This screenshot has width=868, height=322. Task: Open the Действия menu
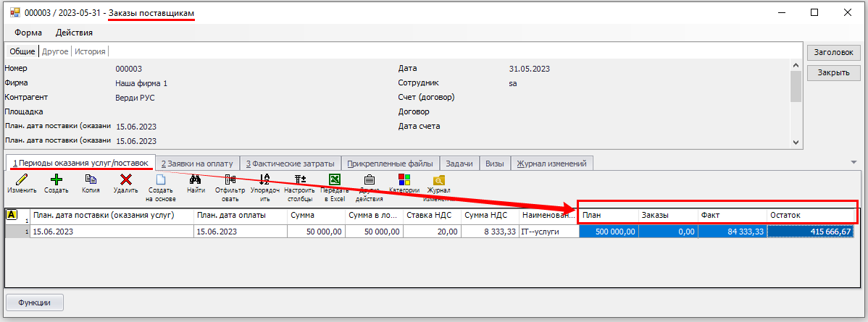[74, 33]
